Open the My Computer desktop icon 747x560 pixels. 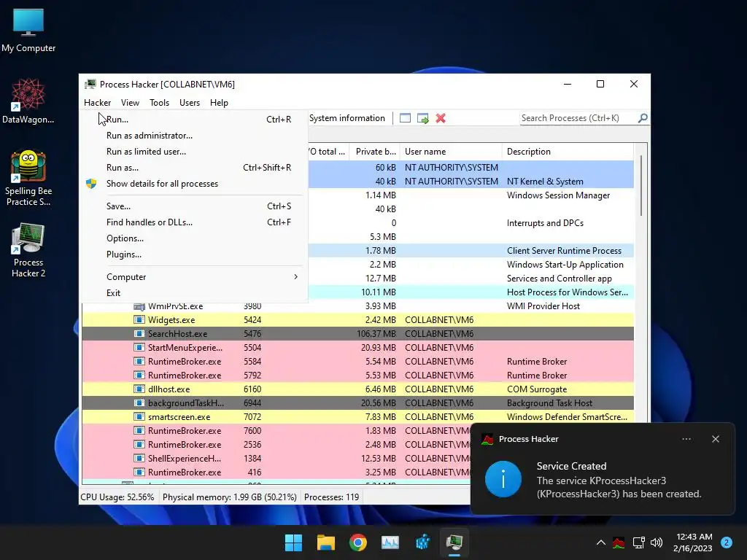point(28,31)
